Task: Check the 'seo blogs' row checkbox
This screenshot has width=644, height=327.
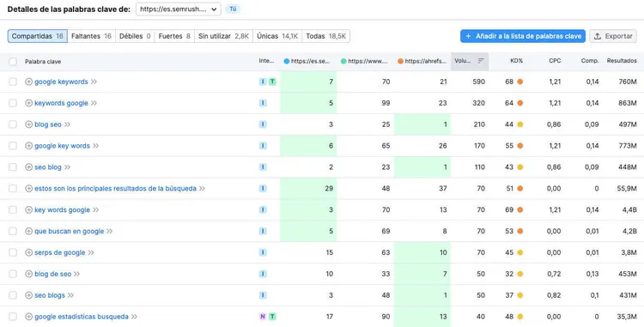Action: pyautogui.click(x=13, y=295)
